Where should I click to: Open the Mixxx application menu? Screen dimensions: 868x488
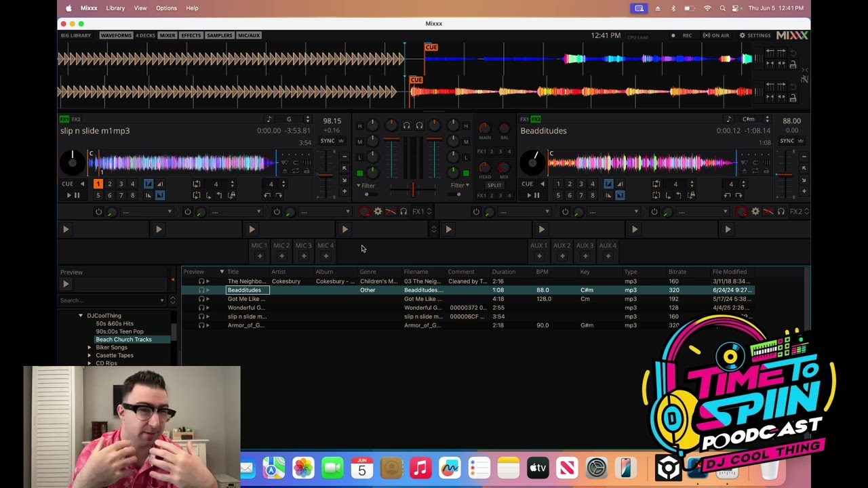tap(89, 8)
